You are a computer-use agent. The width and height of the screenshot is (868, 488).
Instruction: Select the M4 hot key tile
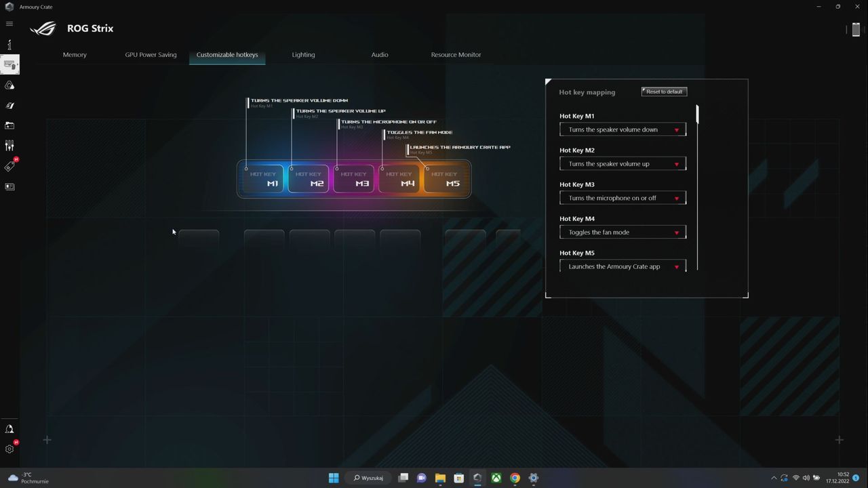click(399, 179)
